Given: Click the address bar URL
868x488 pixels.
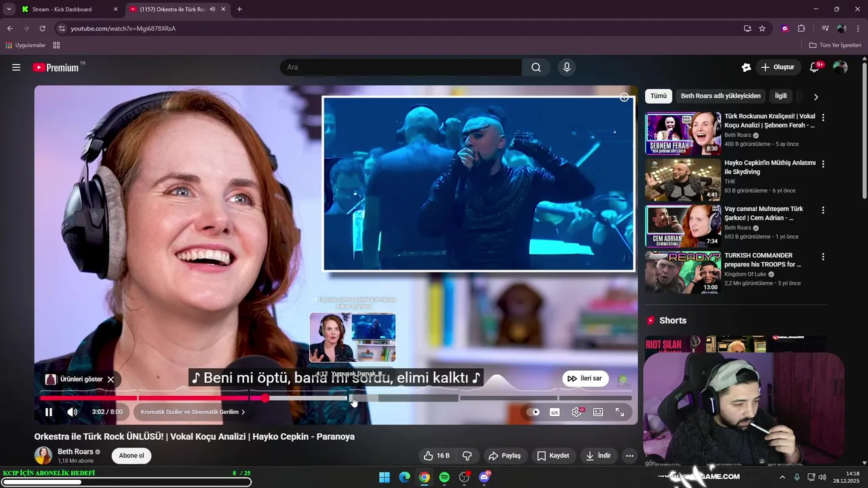Looking at the screenshot, I should [123, 28].
